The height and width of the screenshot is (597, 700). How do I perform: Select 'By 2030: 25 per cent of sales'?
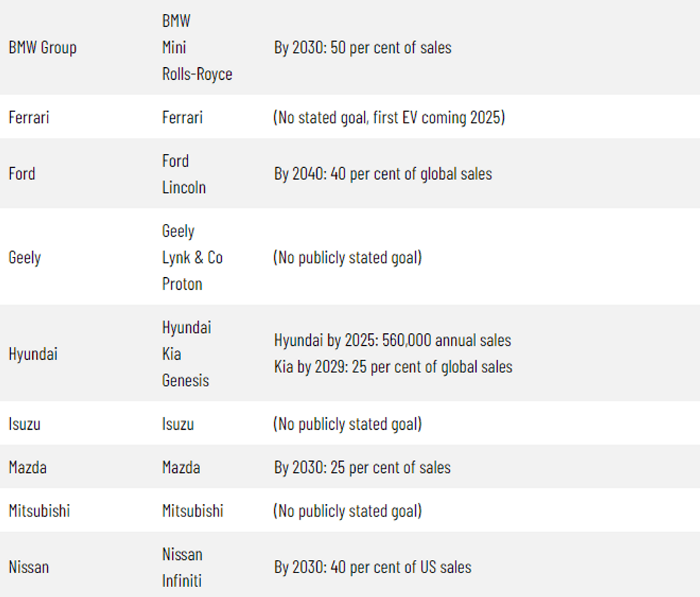363,468
